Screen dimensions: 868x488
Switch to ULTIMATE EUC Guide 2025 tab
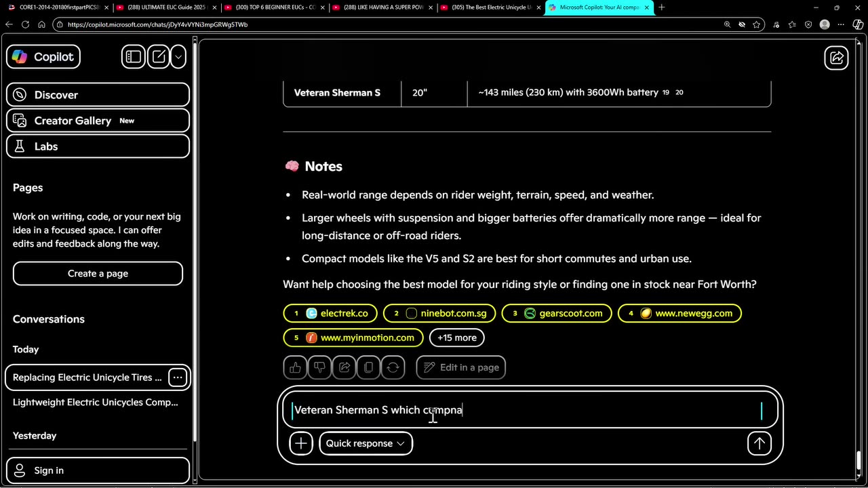tap(166, 7)
